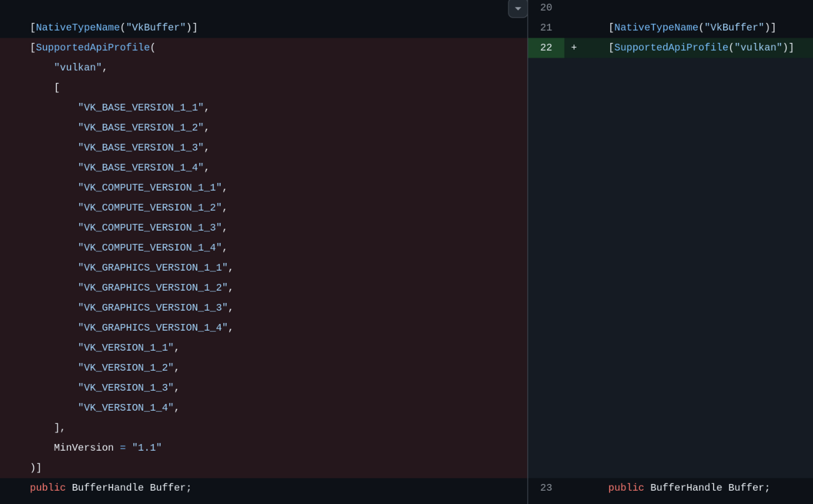Click the "VK_BASE_VERSION_1_3" string
The image size is (813, 504).
(141, 148)
